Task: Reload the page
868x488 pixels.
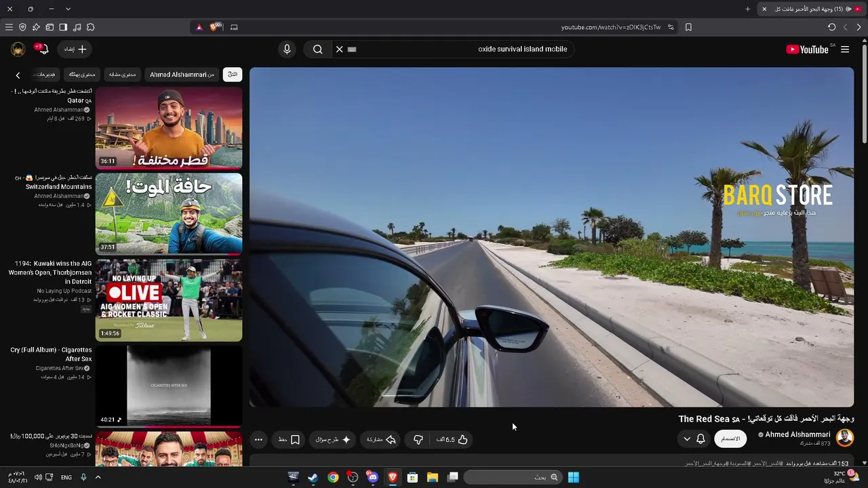Action: coord(832,27)
